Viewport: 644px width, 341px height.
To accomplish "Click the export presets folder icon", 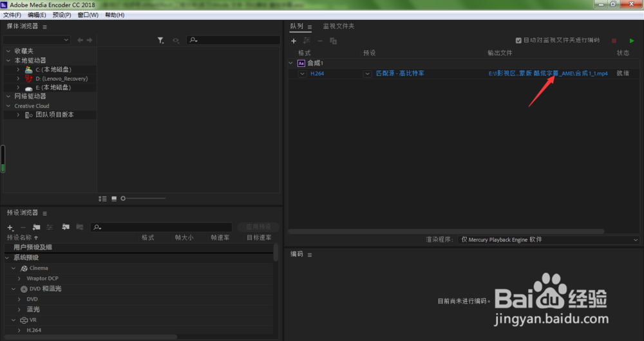I will tap(80, 227).
